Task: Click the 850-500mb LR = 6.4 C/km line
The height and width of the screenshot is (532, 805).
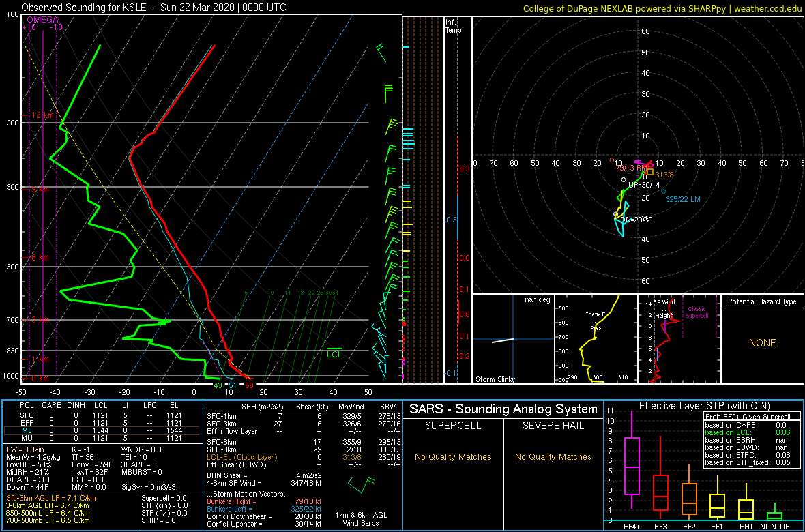Action: tap(48, 512)
